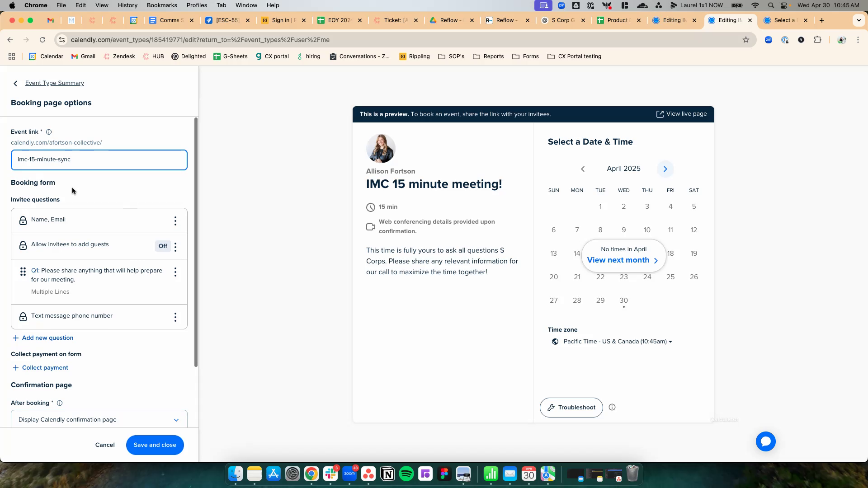Open the Pacific Time zone dropdown
This screenshot has height=488, width=868.
(617, 342)
